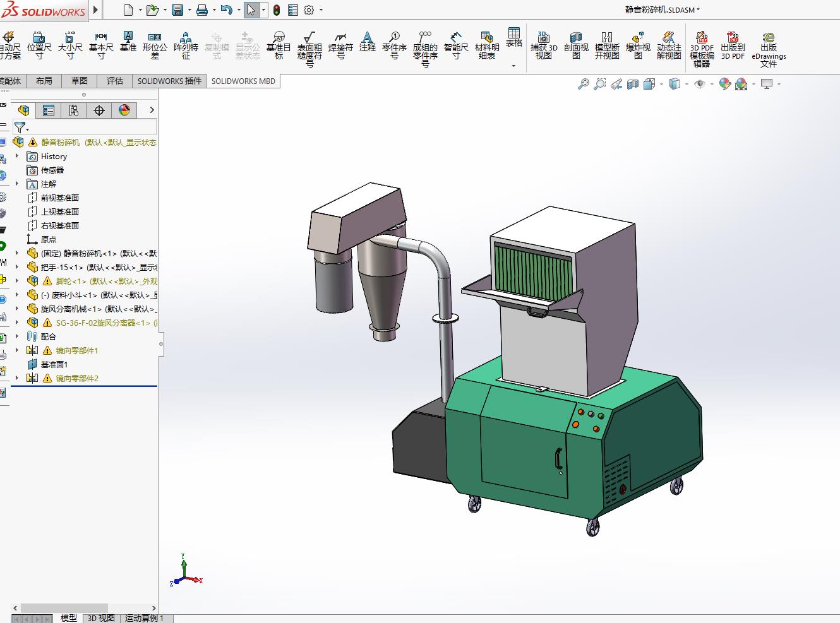
Task: Switch to the 评估 tab
Action: tap(115, 81)
